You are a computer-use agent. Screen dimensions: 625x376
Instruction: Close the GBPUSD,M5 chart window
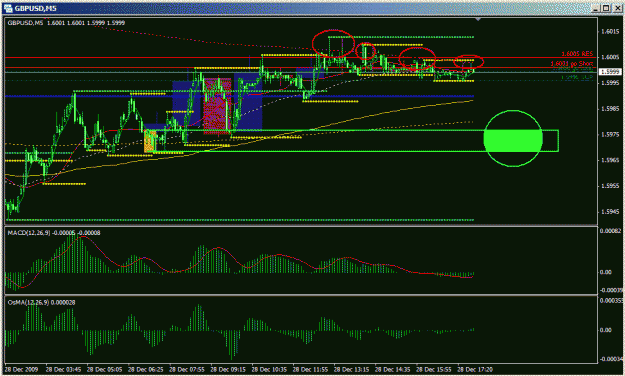[x=616, y=8]
